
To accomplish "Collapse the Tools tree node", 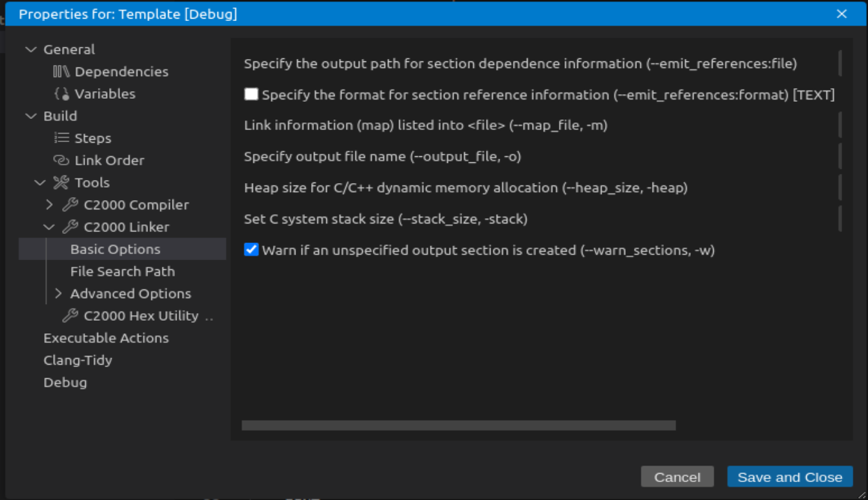I will click(x=40, y=182).
